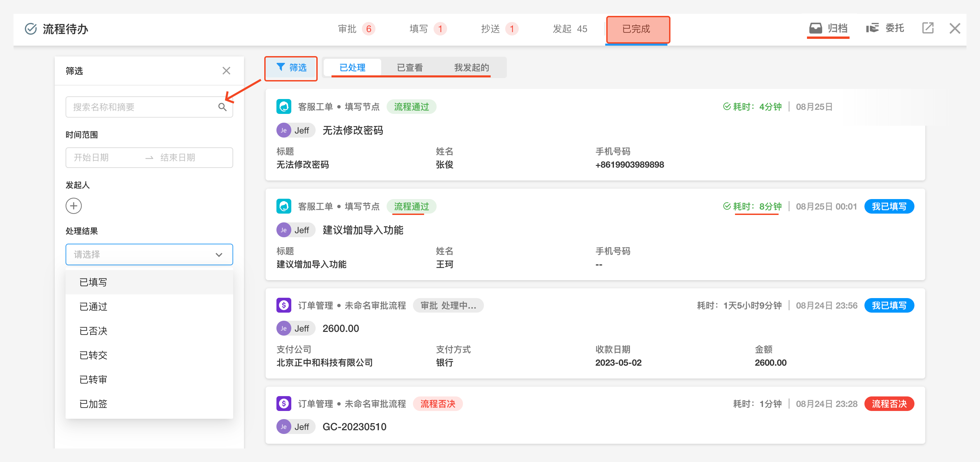Screen dimensions: 980x462
Task: Choose 已通过 from the dropdown list
Action: coord(149,306)
